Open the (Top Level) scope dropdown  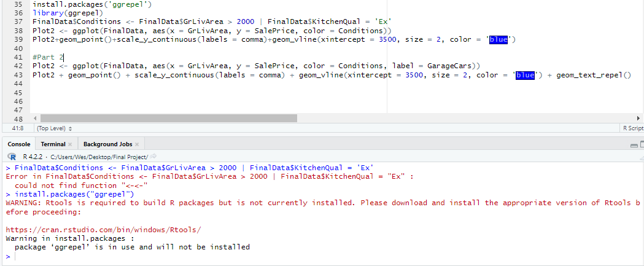54,128
